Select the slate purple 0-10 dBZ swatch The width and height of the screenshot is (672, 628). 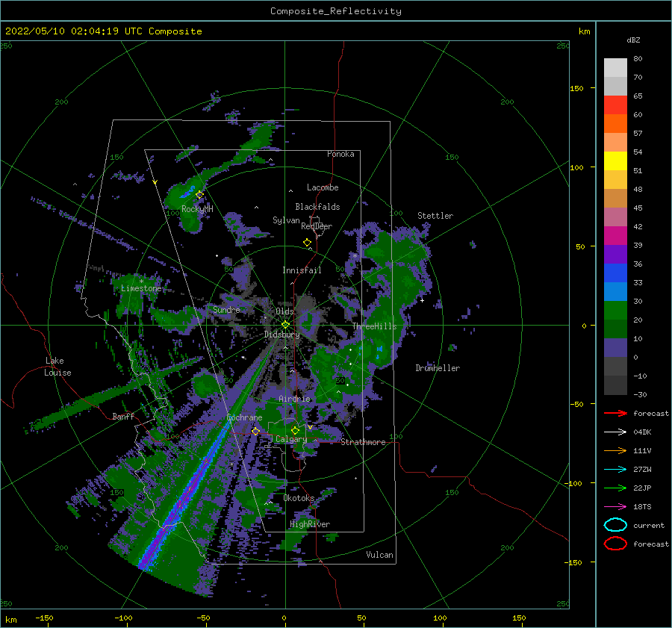point(615,347)
